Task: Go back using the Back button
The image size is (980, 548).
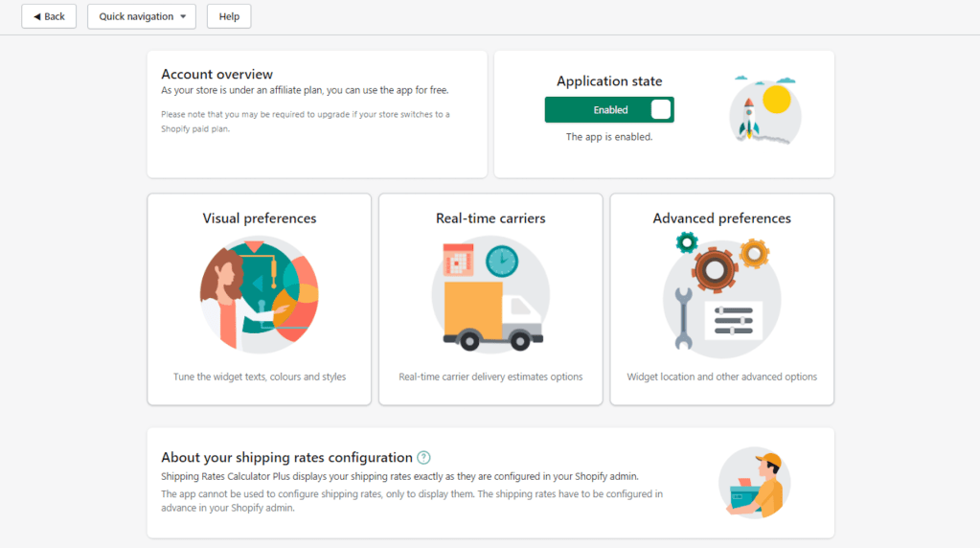Action: [x=49, y=16]
